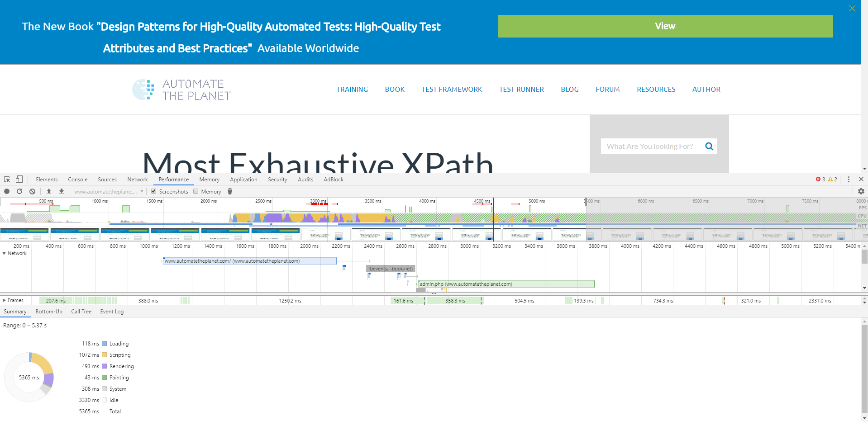Expand the Frames track section
Viewport: 868px width, 421px height.
(x=4, y=300)
